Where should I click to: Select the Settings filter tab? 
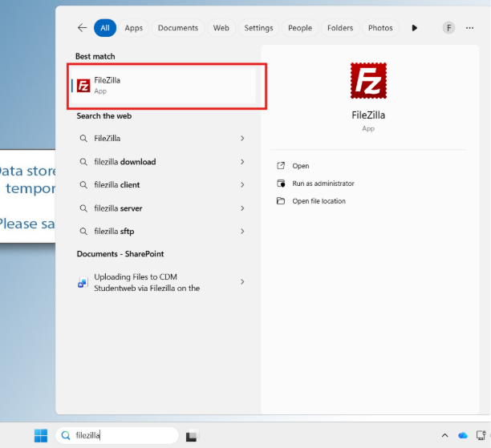258,27
